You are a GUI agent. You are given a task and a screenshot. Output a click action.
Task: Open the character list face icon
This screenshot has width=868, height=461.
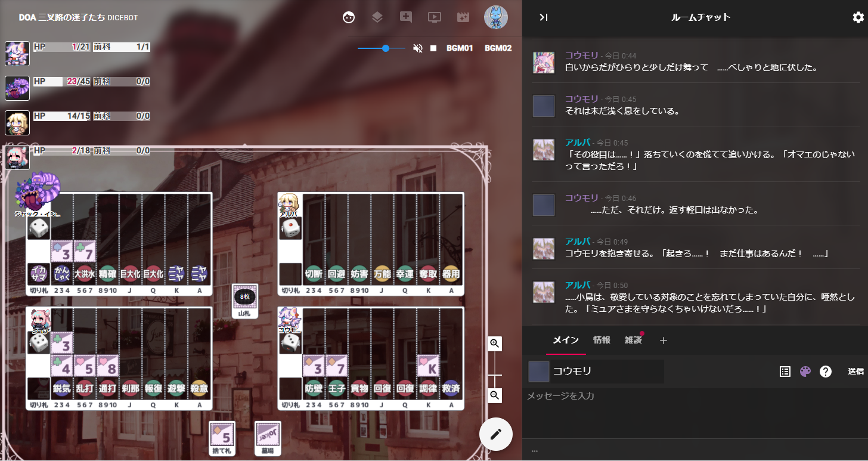(349, 17)
